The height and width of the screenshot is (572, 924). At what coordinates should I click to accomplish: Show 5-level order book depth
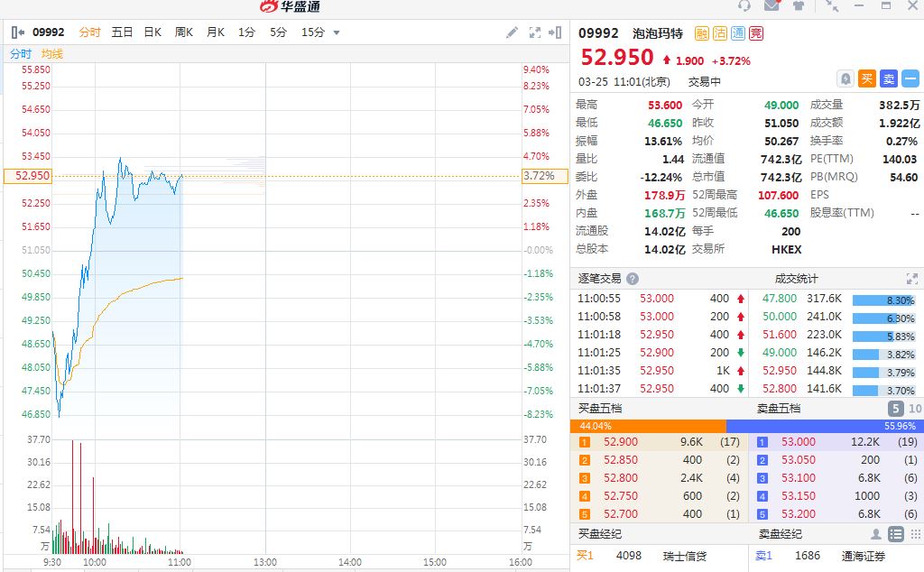point(895,409)
